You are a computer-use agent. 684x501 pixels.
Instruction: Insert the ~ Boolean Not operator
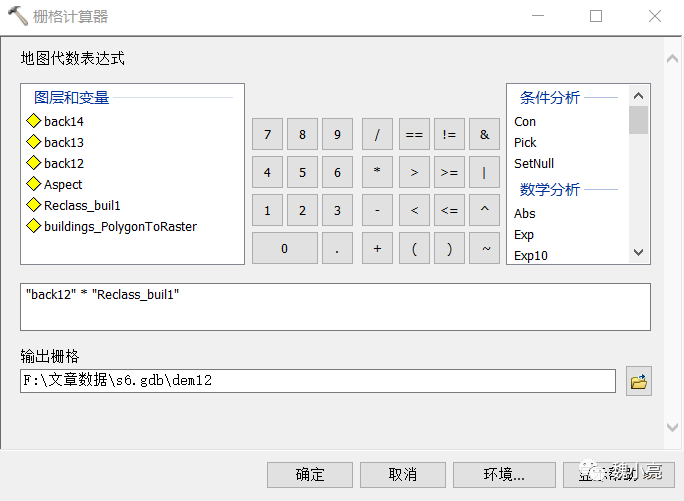(x=484, y=248)
